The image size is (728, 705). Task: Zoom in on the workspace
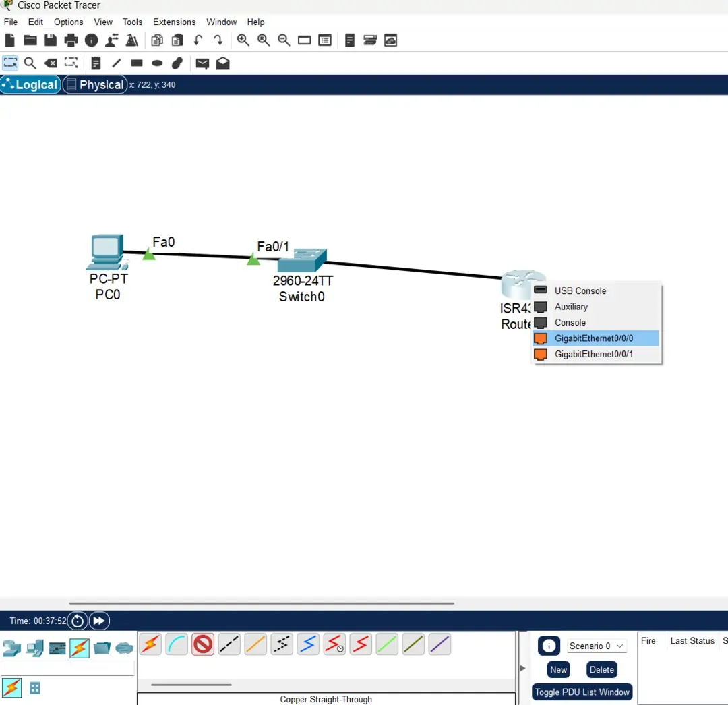[243, 40]
